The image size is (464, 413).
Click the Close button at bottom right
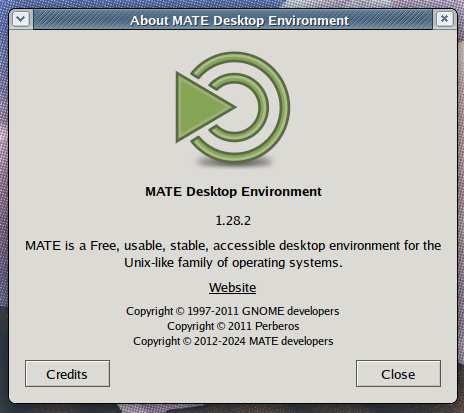(398, 374)
